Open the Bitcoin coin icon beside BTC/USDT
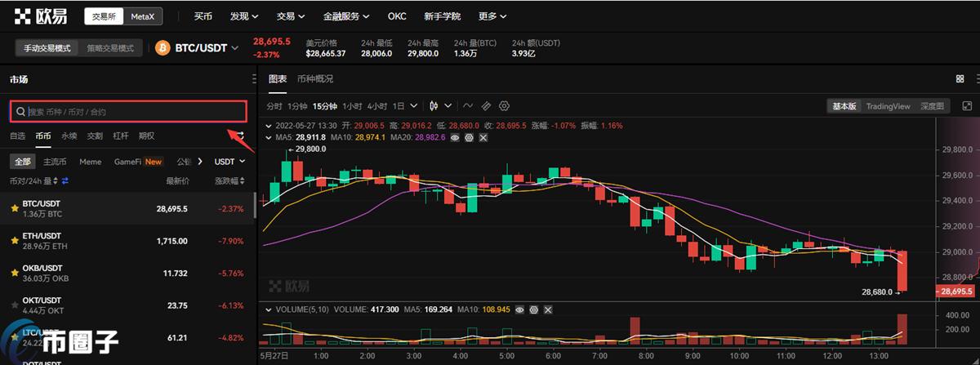This screenshot has width=980, height=365. pos(163,47)
